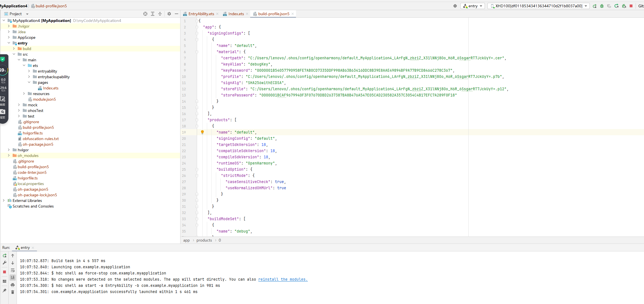Click the print icon in Run console
The image size is (644, 304).
13,285
